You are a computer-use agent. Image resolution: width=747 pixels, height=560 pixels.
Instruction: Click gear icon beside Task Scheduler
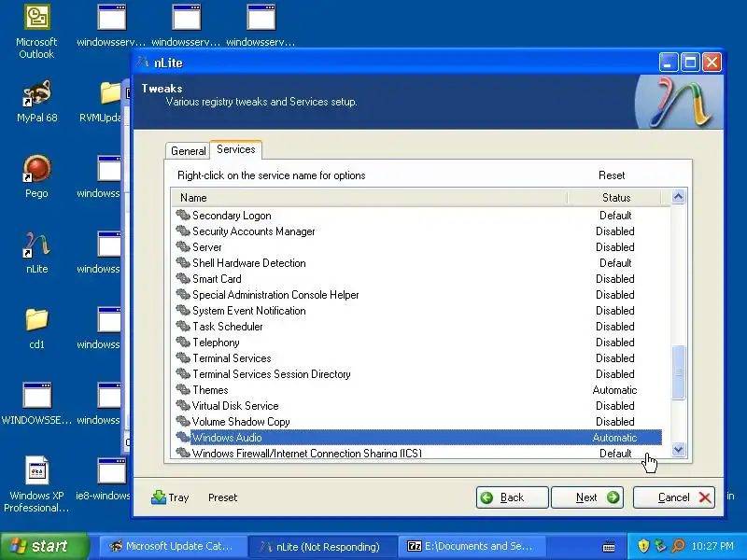pyautogui.click(x=183, y=326)
